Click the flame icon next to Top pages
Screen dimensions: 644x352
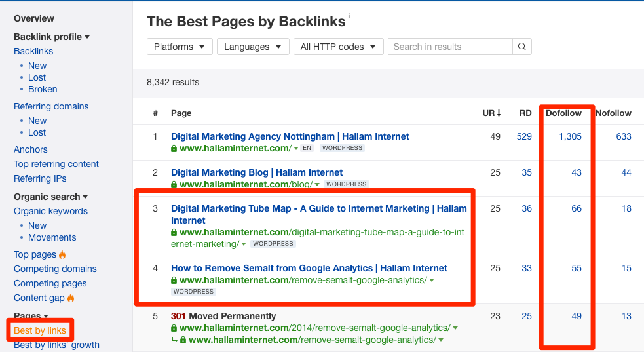click(x=62, y=254)
